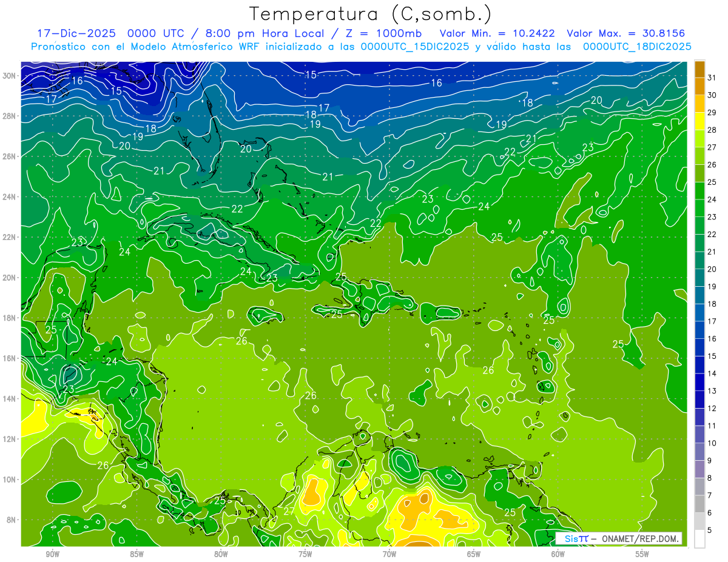Click the '20N' latitude axis label
Image resolution: width=728 pixels, height=562 pixels.
8,278
